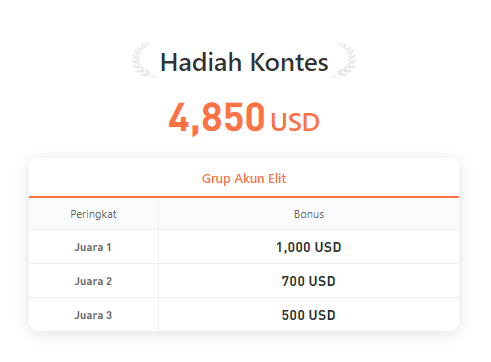This screenshot has height=362, width=491.
Task: Click the 4,850 prize total
Action: coord(217,117)
